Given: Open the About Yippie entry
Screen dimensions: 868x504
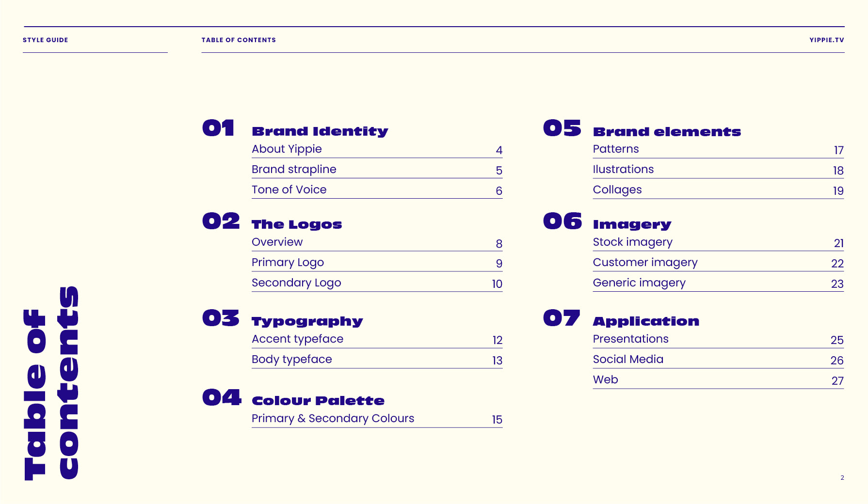Looking at the screenshot, I should tap(287, 149).
